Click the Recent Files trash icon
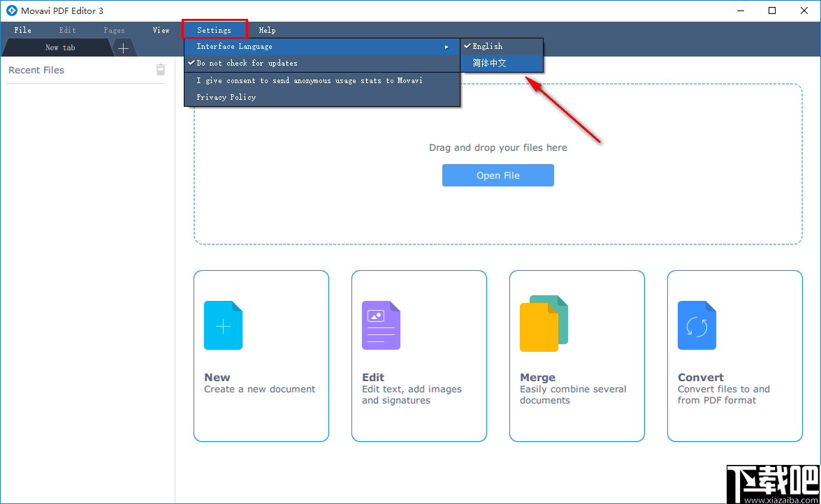The width and height of the screenshot is (821, 504). click(160, 70)
